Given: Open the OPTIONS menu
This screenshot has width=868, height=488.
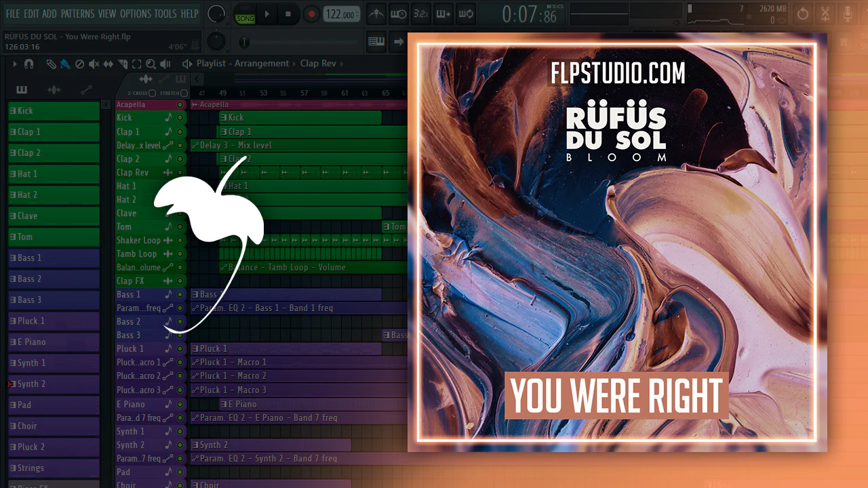Looking at the screenshot, I should (136, 14).
